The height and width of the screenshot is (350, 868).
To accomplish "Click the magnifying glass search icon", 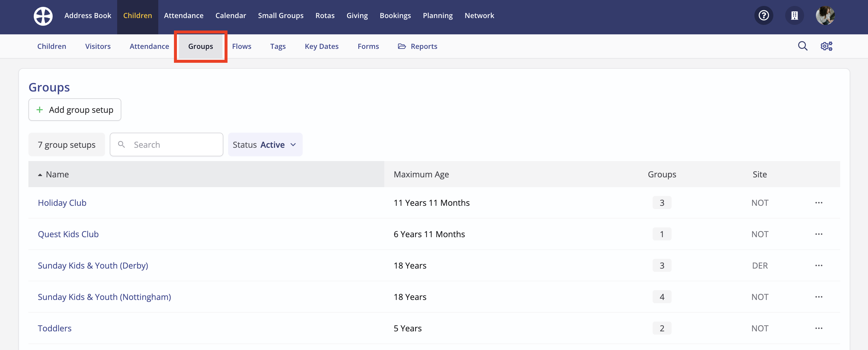I will coord(802,46).
